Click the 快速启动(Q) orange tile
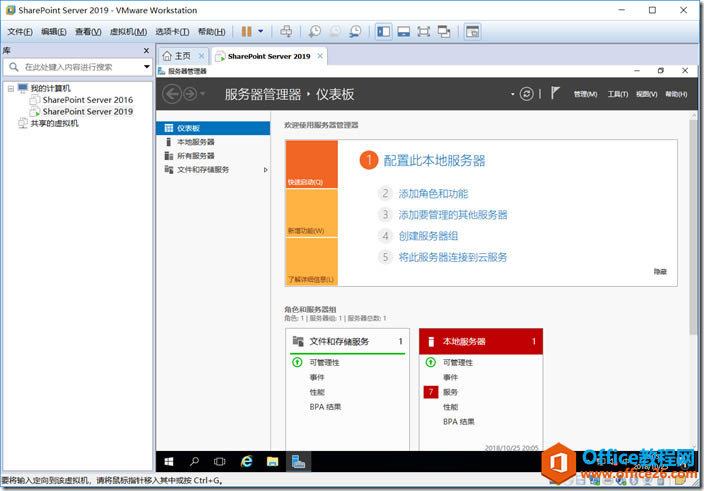This screenshot has height=491, width=704. click(312, 164)
